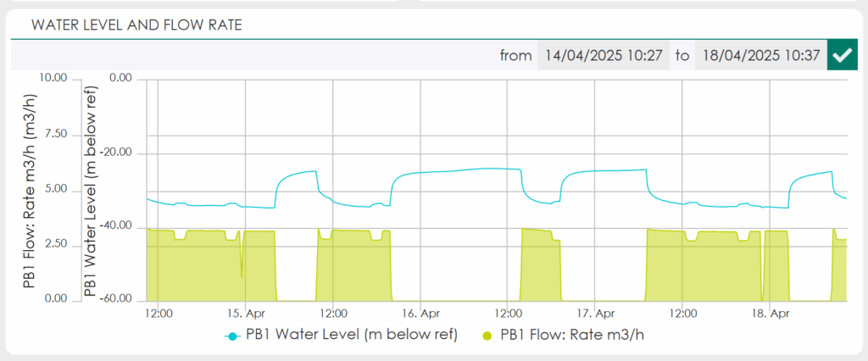Click the 'from' label text
This screenshot has width=868, height=361.
point(516,55)
